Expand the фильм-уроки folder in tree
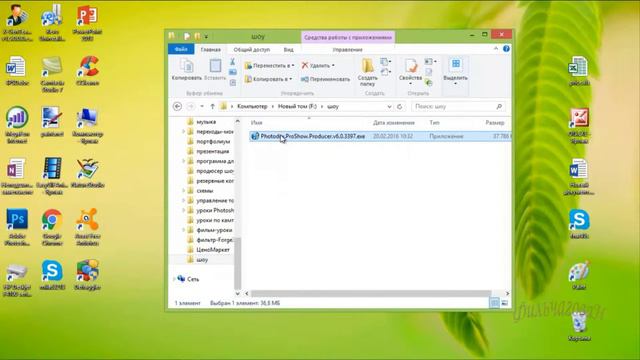640x360 pixels. pos(183,230)
